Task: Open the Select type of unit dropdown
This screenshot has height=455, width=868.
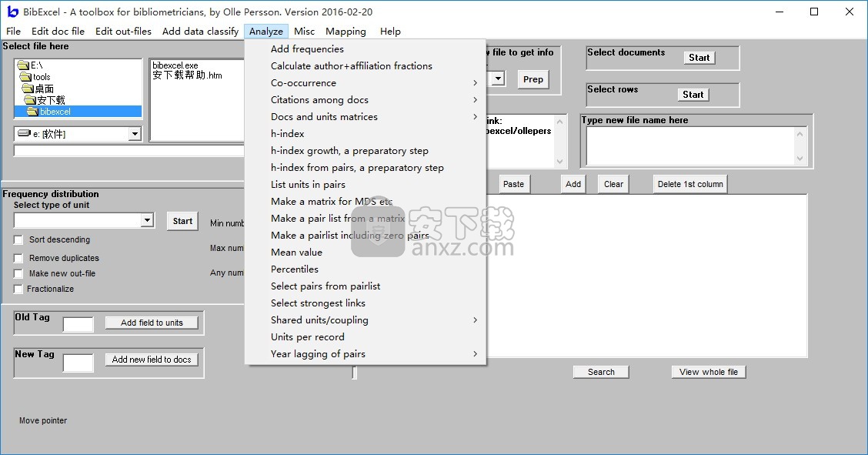Action: tap(147, 220)
